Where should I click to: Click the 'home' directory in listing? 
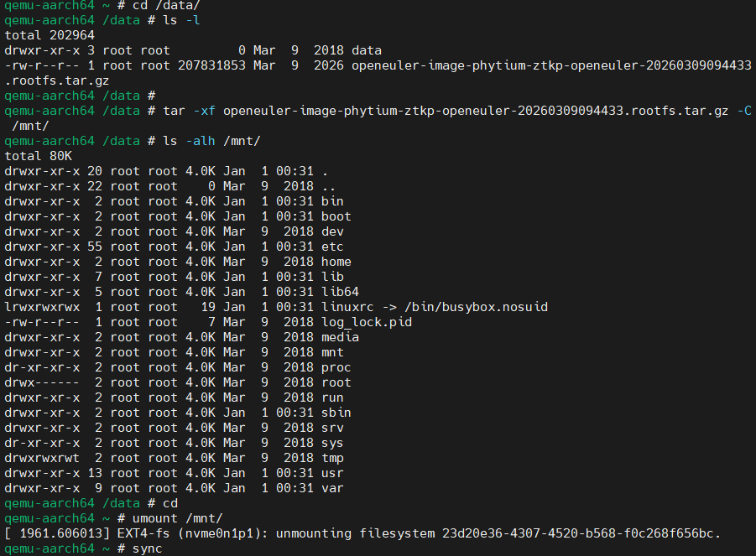coord(336,262)
